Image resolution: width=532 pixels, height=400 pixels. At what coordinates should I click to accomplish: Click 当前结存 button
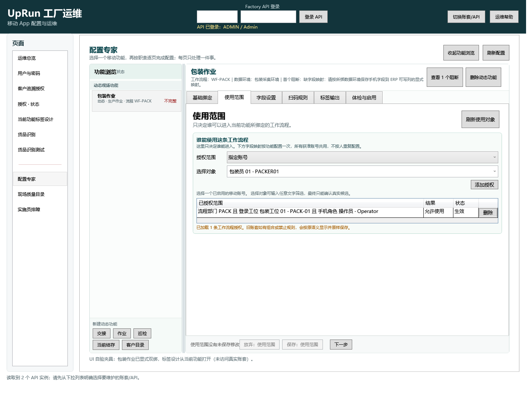pyautogui.click(x=106, y=345)
